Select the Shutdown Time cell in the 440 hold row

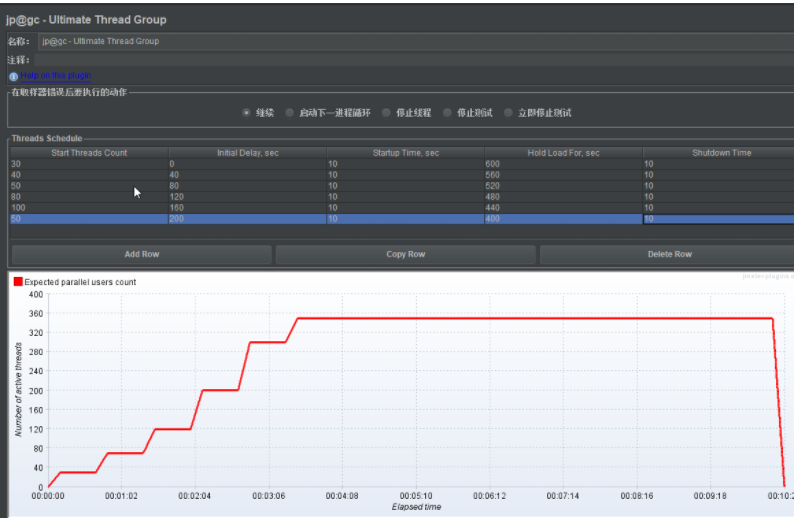point(718,208)
